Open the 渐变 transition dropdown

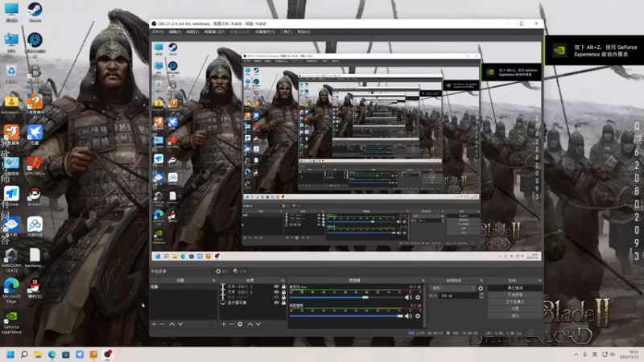click(x=452, y=288)
